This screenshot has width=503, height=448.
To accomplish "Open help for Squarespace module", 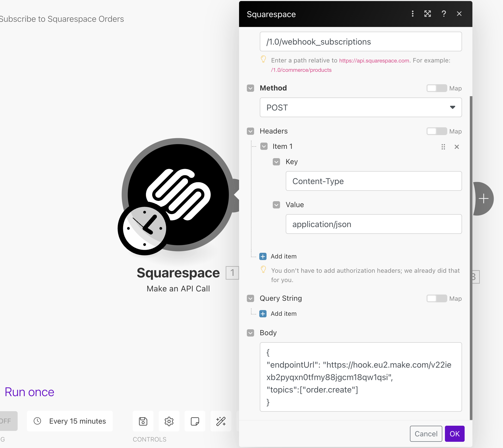I will (x=444, y=14).
